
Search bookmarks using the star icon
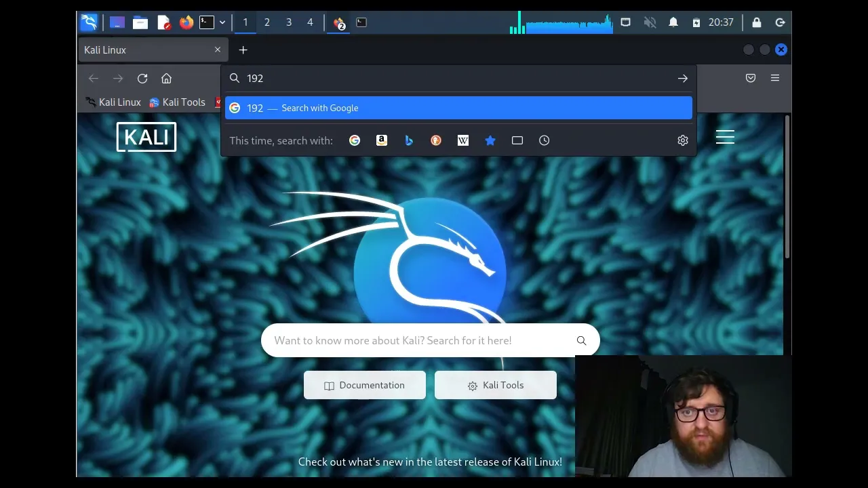pyautogui.click(x=490, y=140)
